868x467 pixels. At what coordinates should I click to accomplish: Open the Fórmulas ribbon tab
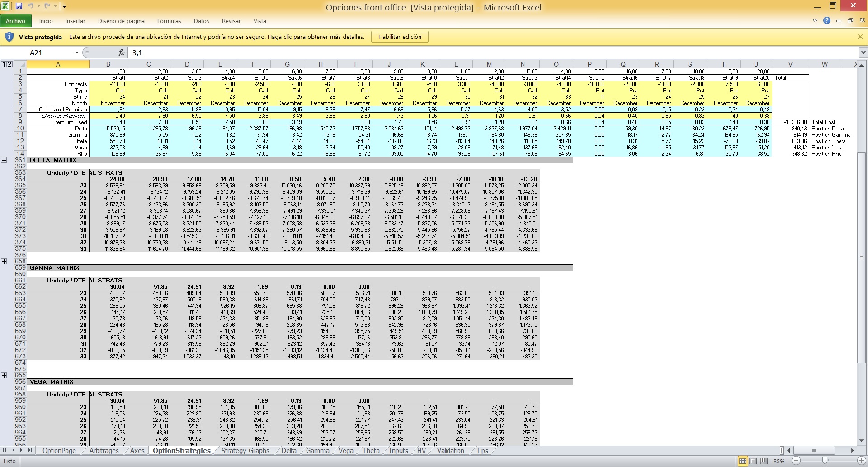pos(169,21)
